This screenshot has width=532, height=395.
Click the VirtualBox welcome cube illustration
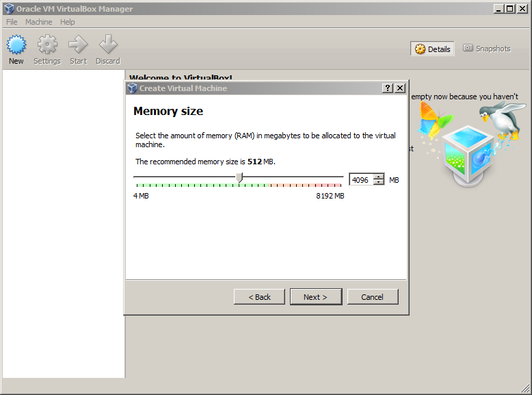click(469, 155)
